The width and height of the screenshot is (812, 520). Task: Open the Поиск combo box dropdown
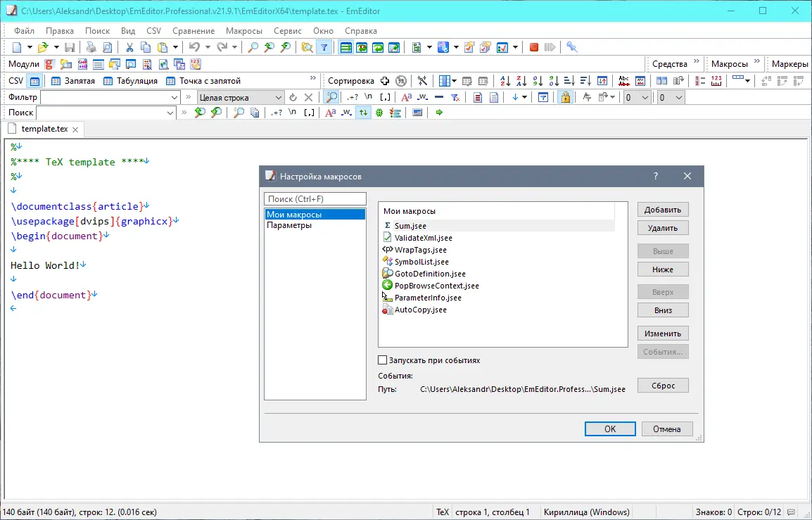click(170, 113)
